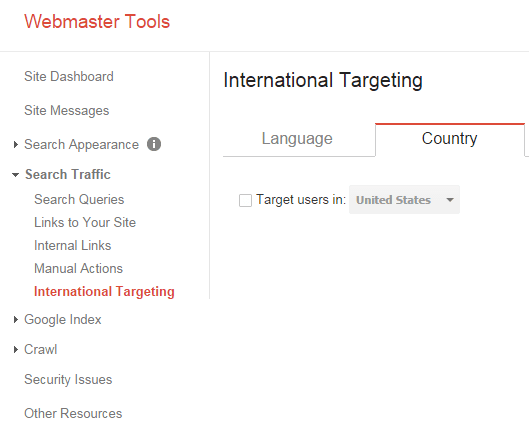Select the Country tab
Screen dimensions: 529x441
450,139
